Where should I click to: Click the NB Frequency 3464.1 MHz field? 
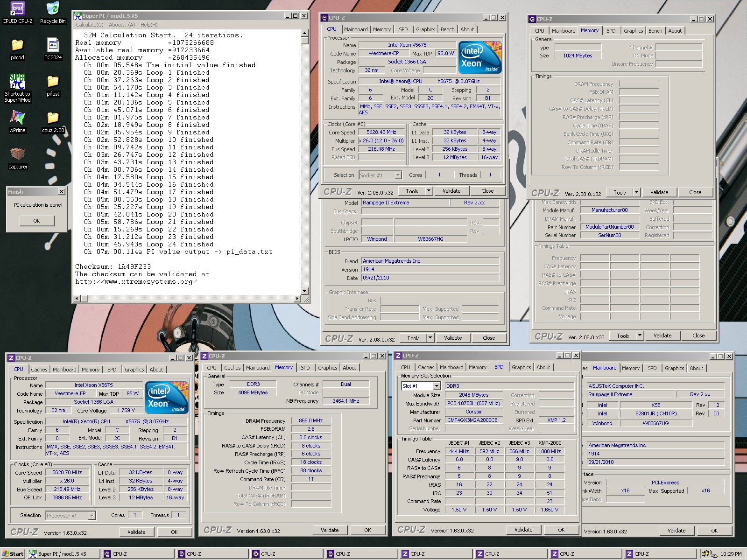345,401
